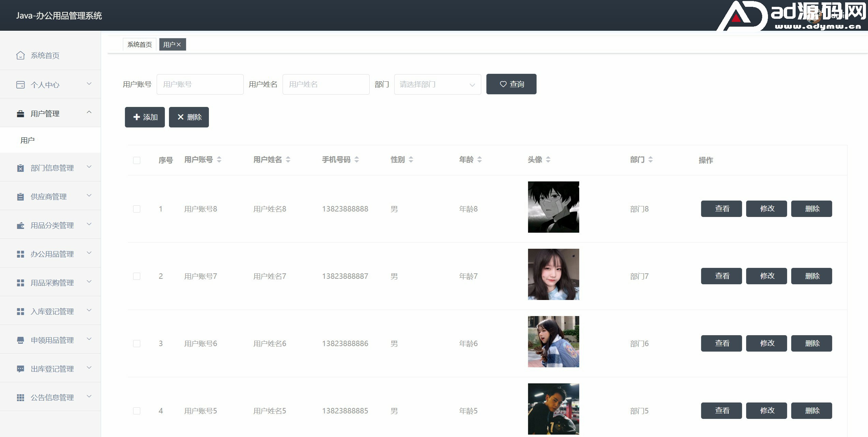Click the 用户姓名 input field
The height and width of the screenshot is (437, 868).
(x=326, y=84)
